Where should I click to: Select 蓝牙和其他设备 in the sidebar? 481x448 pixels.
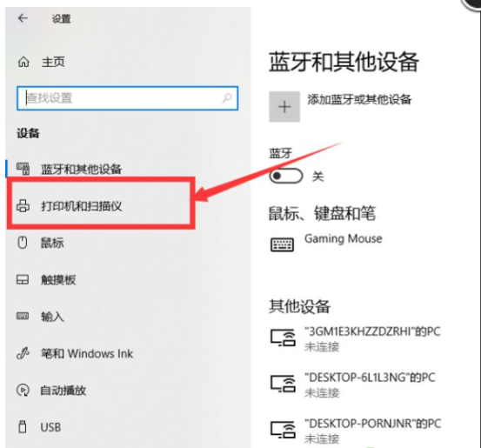click(x=81, y=169)
